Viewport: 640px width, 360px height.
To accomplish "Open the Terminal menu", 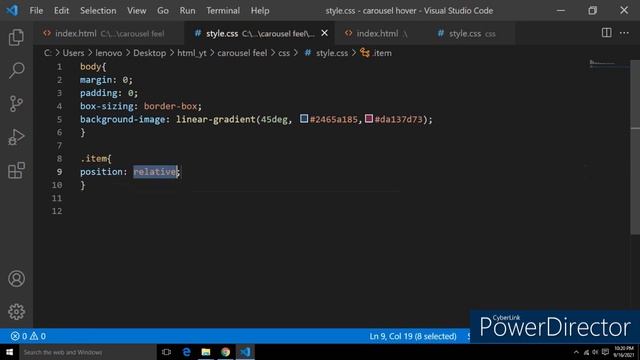I will click(223, 11).
